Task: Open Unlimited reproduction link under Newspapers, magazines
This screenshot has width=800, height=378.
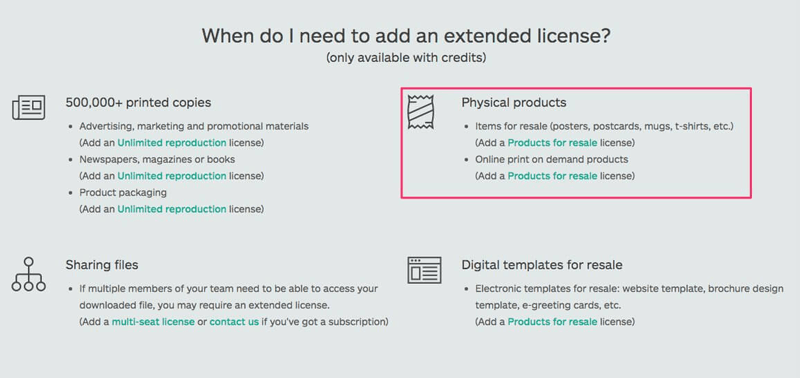Action: click(x=172, y=176)
